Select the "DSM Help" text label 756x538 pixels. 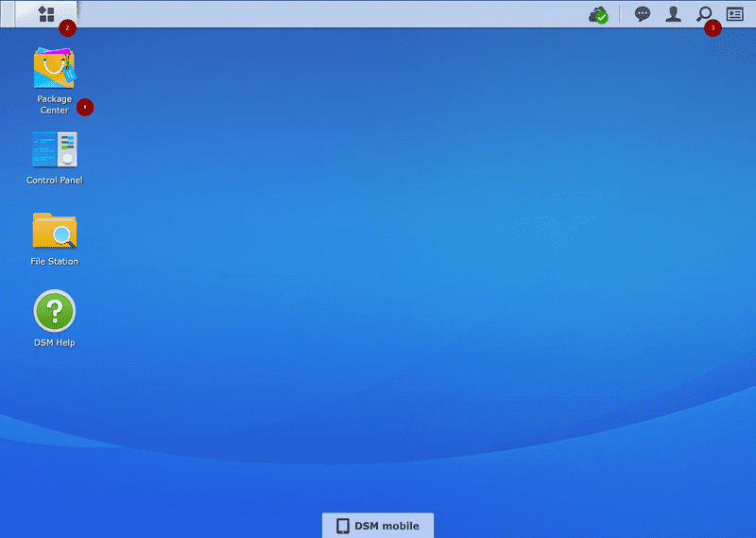54,343
